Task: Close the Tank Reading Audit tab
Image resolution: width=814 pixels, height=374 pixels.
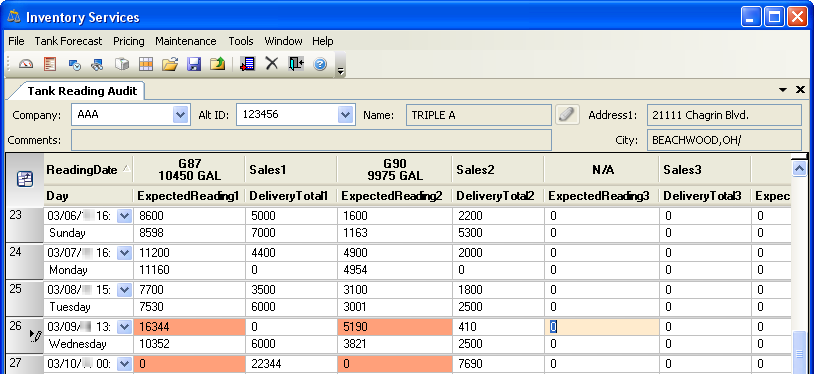Action: pyautogui.click(x=800, y=90)
